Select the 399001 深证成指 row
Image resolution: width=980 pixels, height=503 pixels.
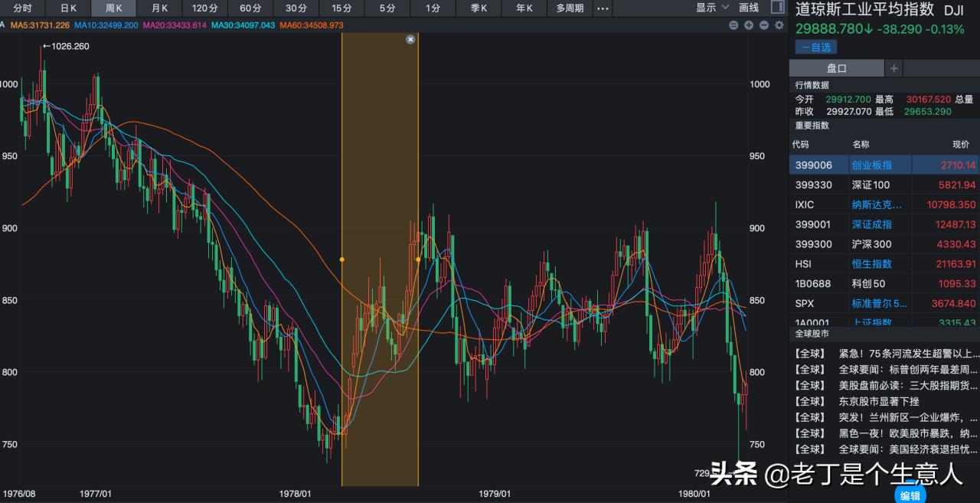[884, 224]
